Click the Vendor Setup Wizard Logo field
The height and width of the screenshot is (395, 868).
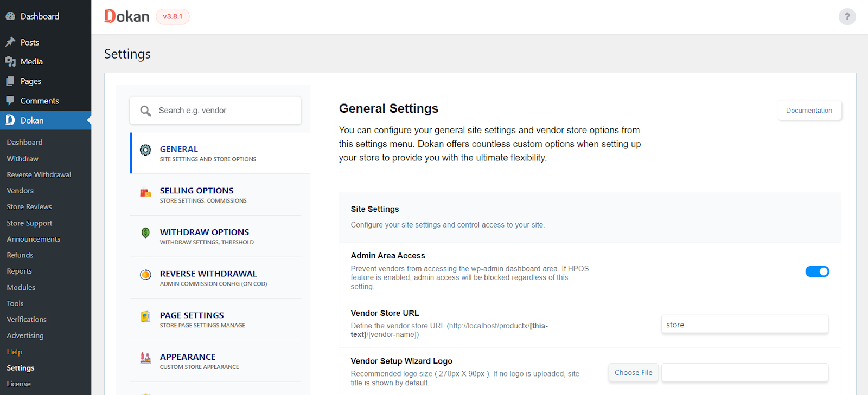click(745, 372)
